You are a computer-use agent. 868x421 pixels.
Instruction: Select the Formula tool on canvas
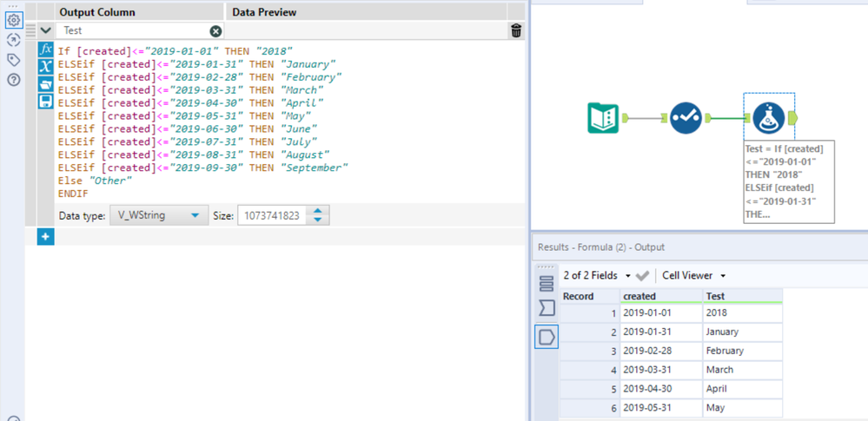[769, 118]
